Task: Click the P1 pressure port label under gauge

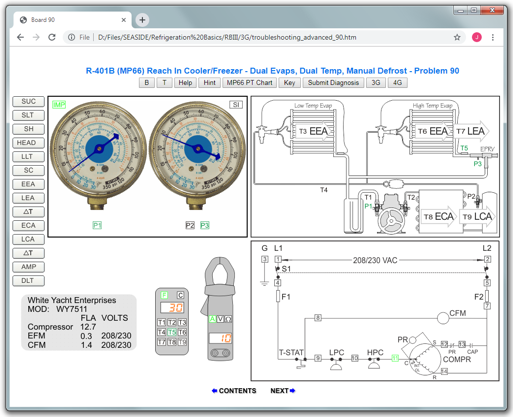Action: [97, 226]
